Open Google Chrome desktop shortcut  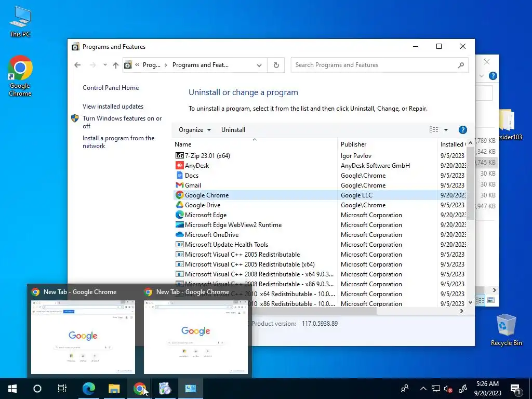point(20,76)
